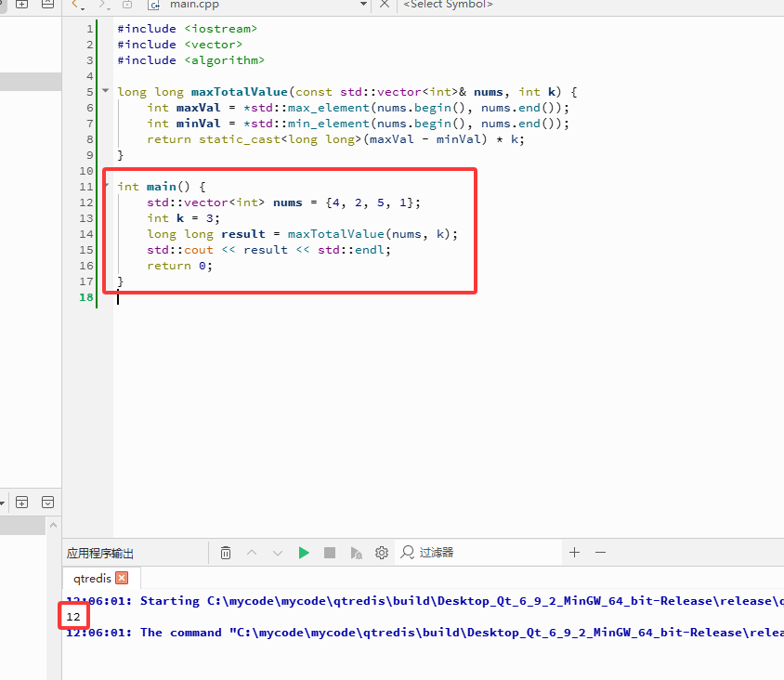Click the int maxVal assignment line
The width and height of the screenshot is (784, 680).
[358, 108]
